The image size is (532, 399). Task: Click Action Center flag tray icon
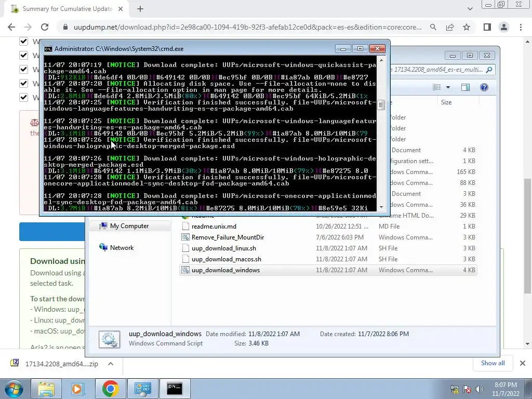(467, 389)
